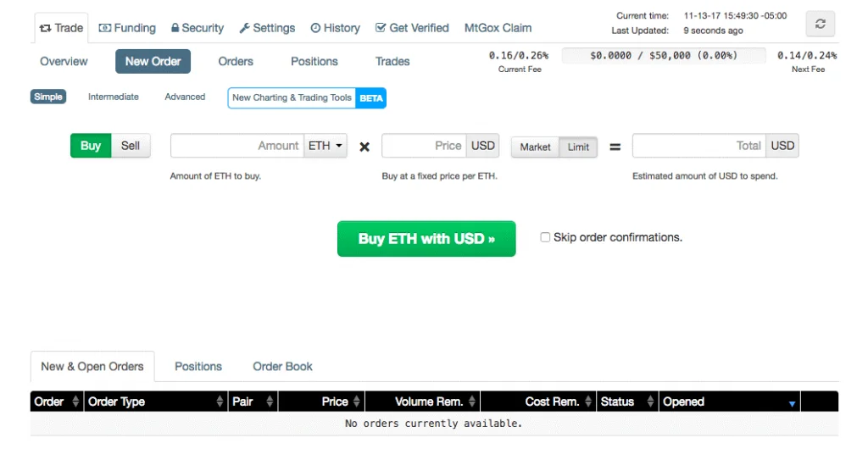This screenshot has height=449, width=868.
Task: Click sort arrows on Price column
Action: point(357,402)
